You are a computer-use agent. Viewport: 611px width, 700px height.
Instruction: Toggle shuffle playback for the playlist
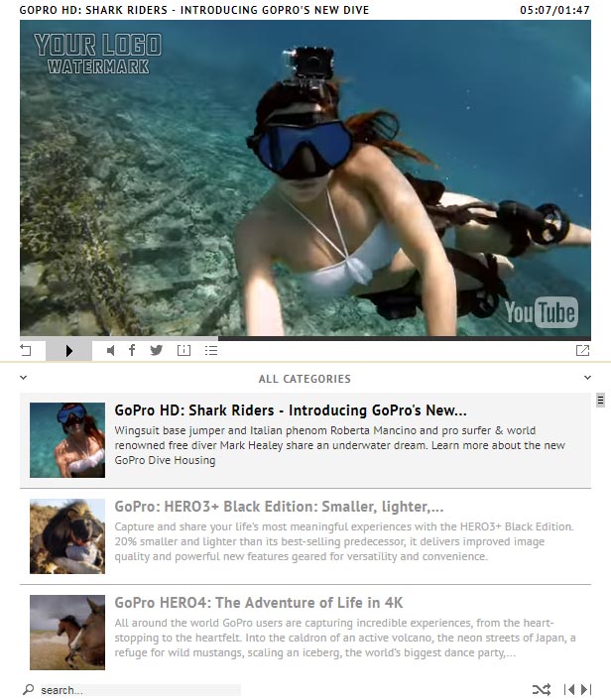(x=541, y=689)
